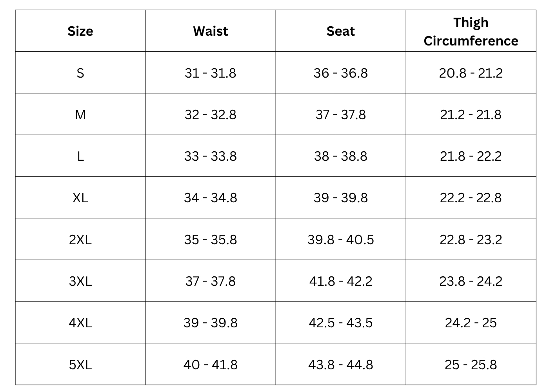The image size is (549, 392).
Task: Click thigh value 25 - 25.8
Action: 471,365
